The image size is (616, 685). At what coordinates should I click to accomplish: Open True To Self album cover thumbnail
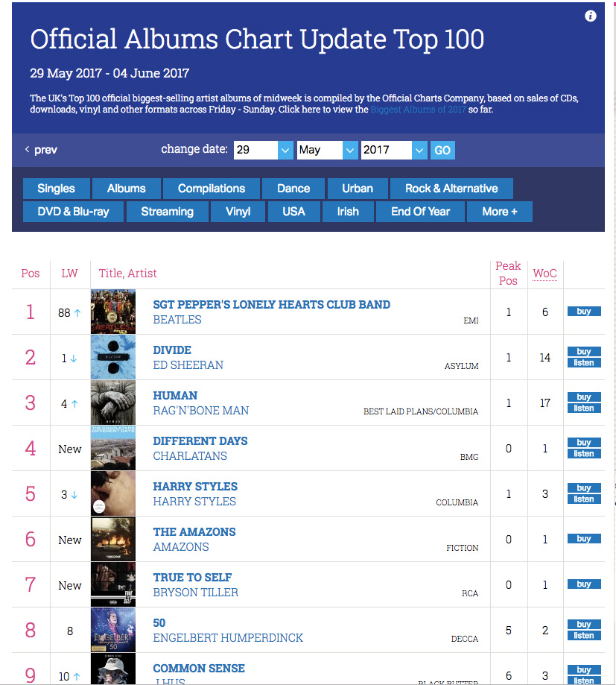coord(113,584)
